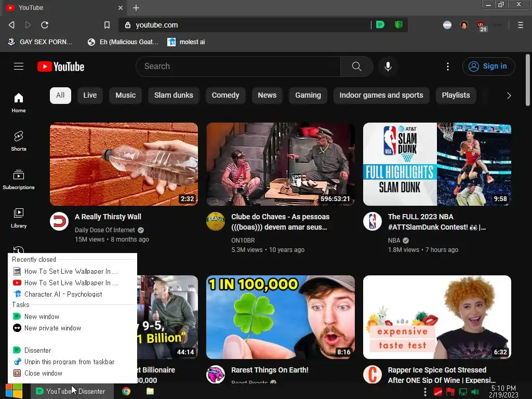Open a new browser tab with plus icon

(136, 8)
